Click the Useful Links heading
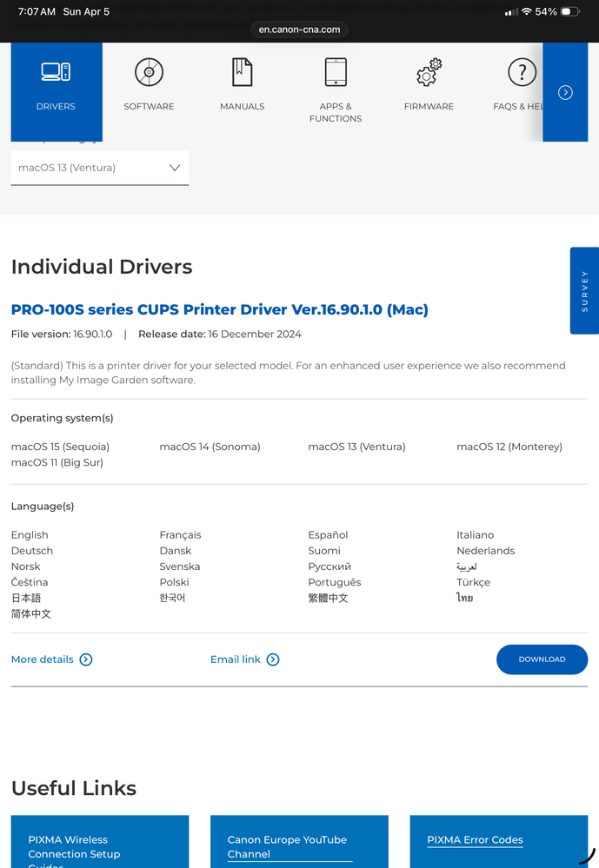The height and width of the screenshot is (868, 599). 74,788
